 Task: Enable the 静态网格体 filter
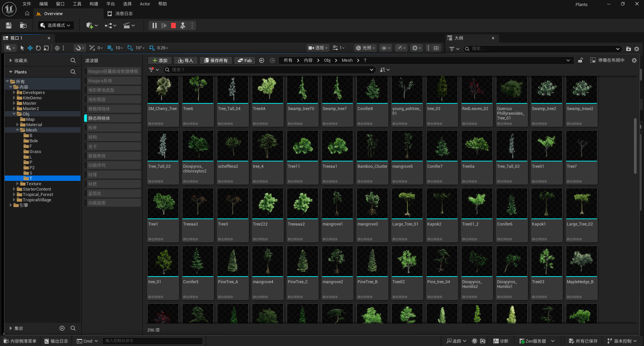coord(112,118)
